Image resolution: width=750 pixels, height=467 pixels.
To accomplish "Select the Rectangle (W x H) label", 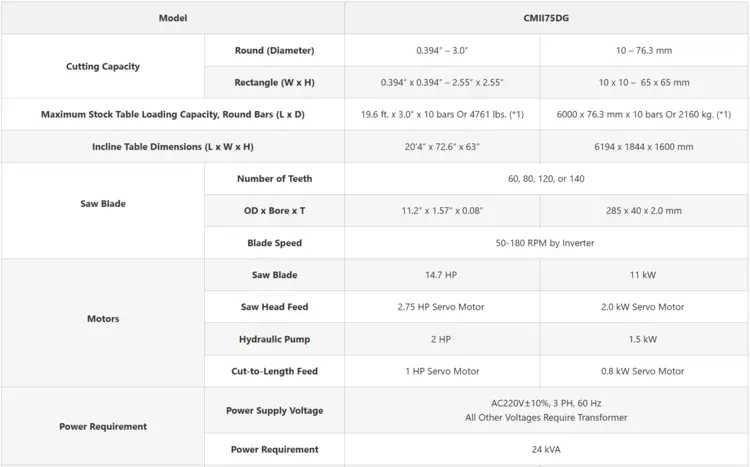I will click(x=274, y=82).
